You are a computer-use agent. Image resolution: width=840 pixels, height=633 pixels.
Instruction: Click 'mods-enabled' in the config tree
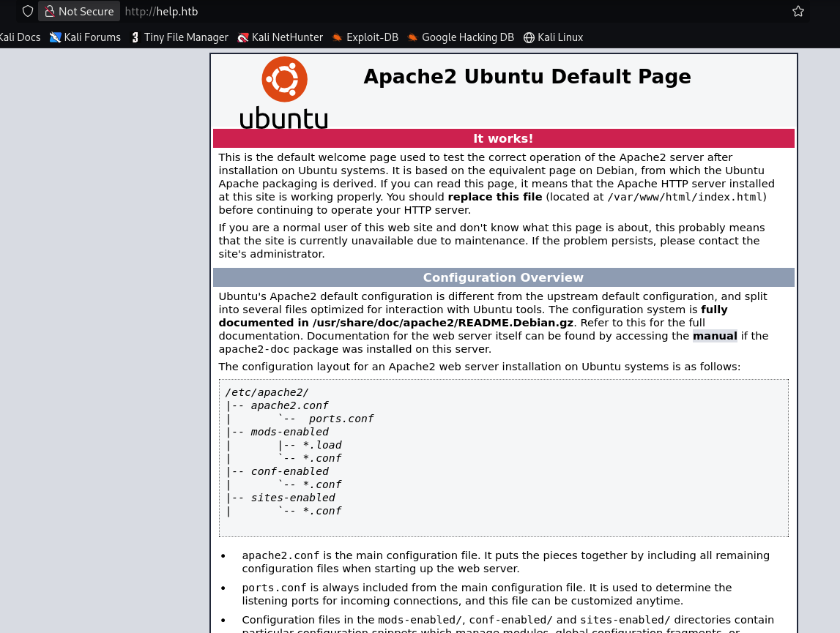point(289,432)
